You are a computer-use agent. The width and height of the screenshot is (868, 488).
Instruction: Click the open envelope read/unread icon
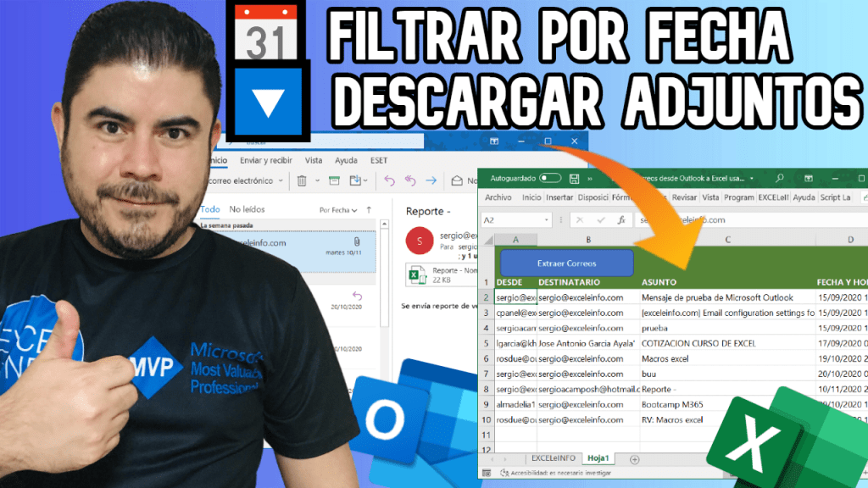click(x=457, y=181)
